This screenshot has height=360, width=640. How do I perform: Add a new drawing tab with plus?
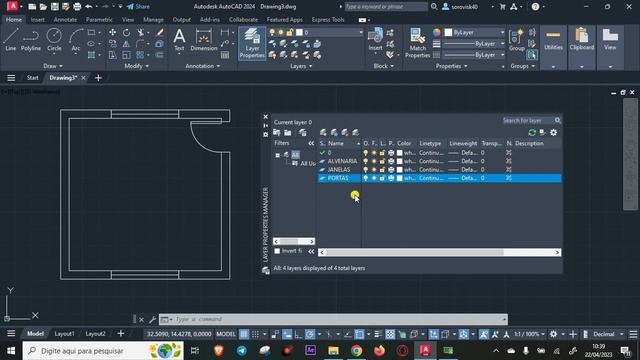[x=98, y=78]
